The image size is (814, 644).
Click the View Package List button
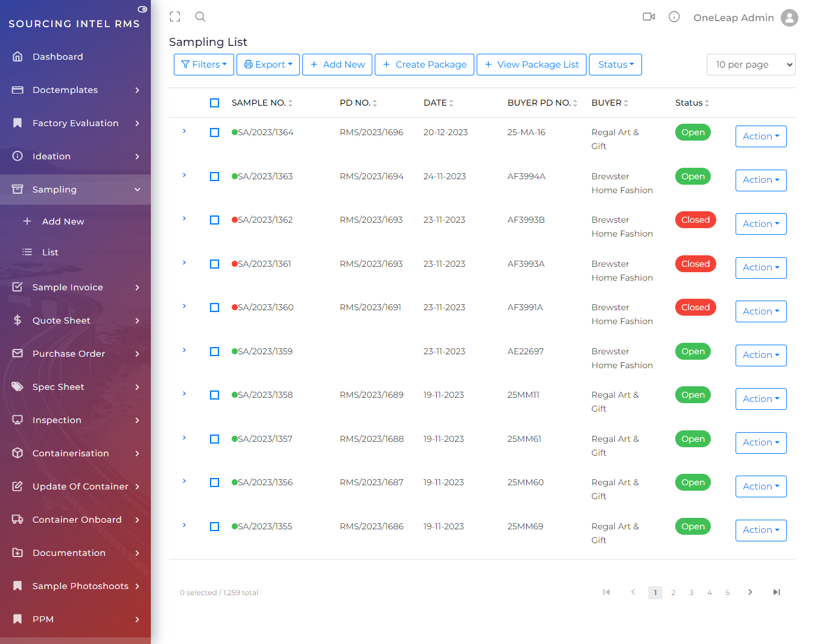pyautogui.click(x=531, y=65)
